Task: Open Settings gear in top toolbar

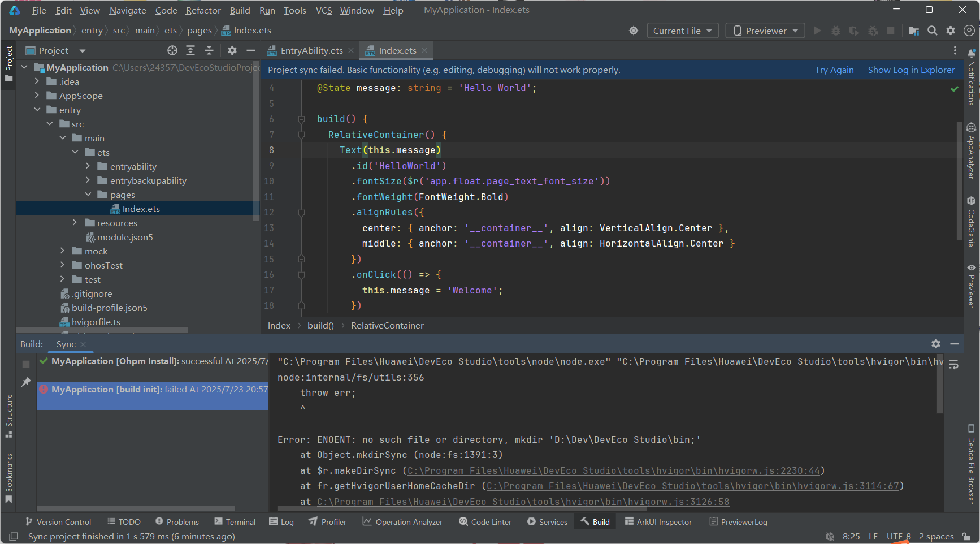Action: [951, 31]
